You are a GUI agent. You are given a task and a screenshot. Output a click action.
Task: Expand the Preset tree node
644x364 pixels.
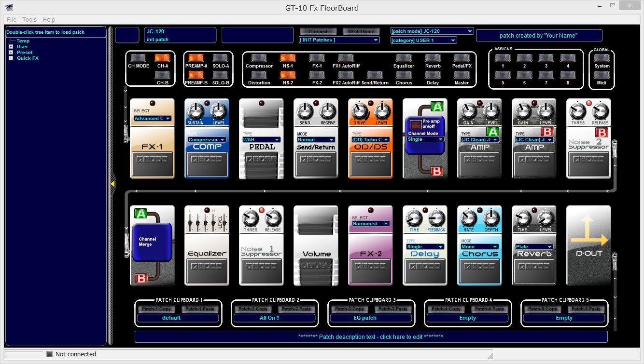(x=11, y=53)
